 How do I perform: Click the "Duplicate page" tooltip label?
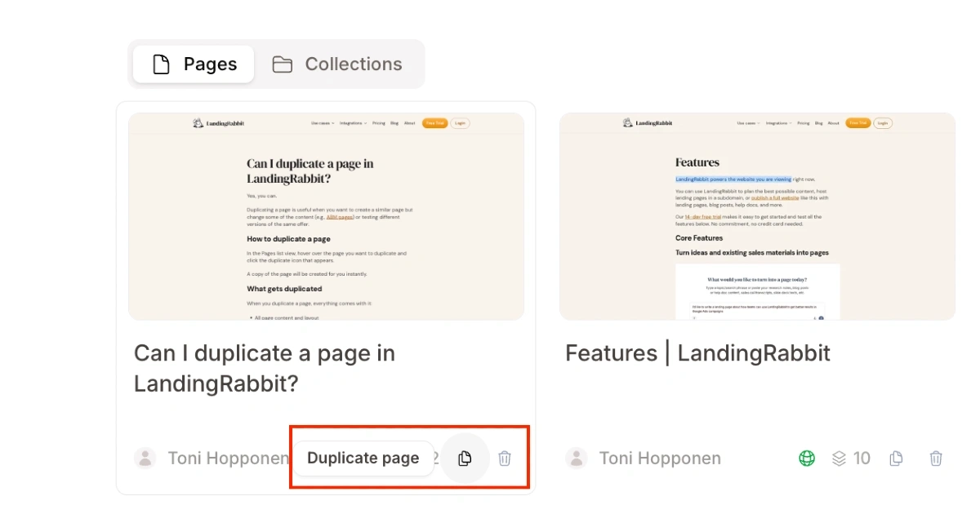tap(363, 459)
